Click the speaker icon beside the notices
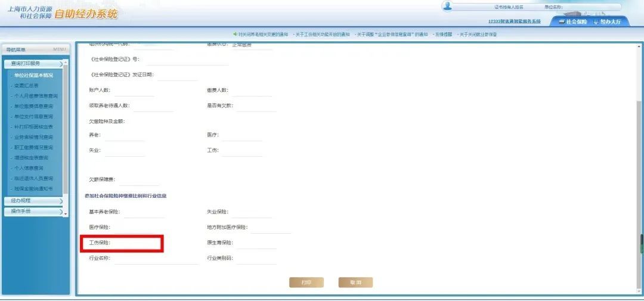The height and width of the screenshot is (301, 644). (234, 35)
